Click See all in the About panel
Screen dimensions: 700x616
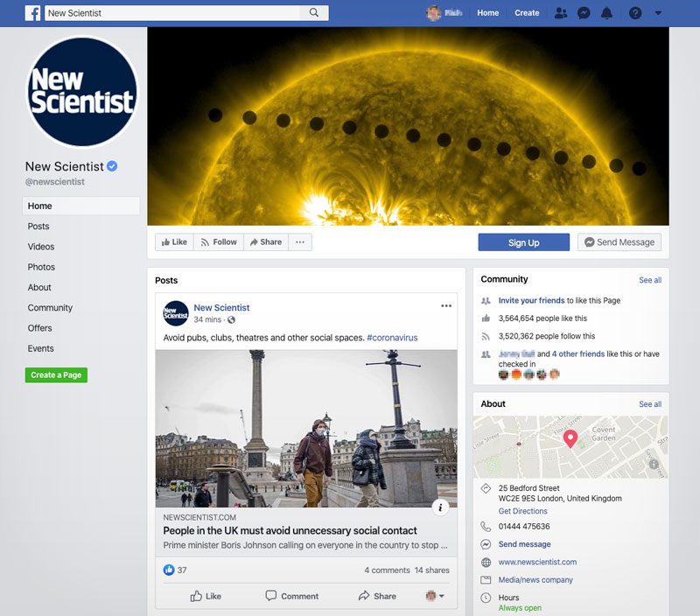(x=650, y=404)
